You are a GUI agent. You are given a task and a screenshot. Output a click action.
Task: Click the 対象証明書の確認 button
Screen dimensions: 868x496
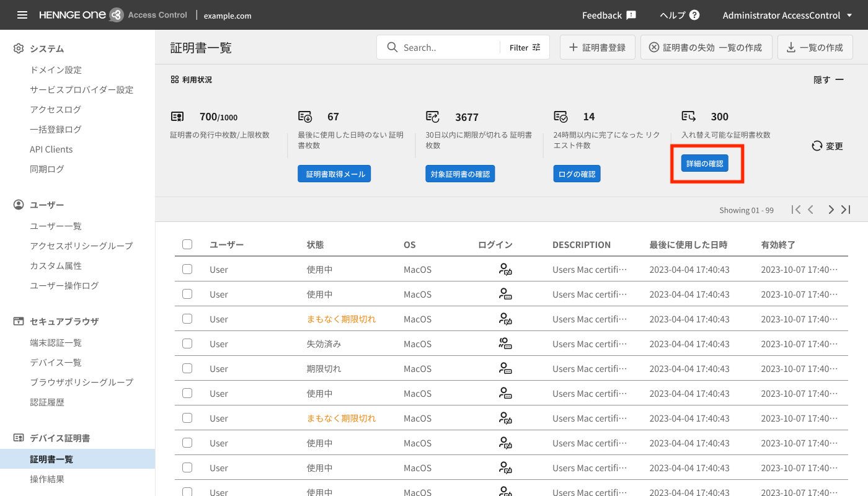pyautogui.click(x=460, y=174)
